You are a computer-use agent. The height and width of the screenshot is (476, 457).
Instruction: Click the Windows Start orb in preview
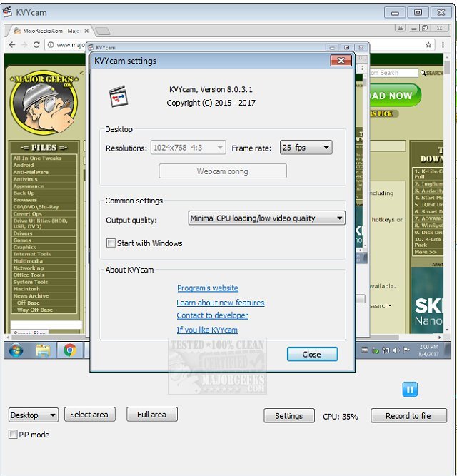pos(16,350)
